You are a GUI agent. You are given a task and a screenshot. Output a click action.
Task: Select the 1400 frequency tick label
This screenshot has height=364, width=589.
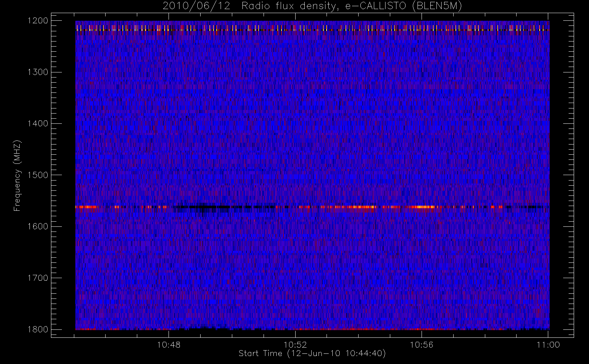(38, 123)
